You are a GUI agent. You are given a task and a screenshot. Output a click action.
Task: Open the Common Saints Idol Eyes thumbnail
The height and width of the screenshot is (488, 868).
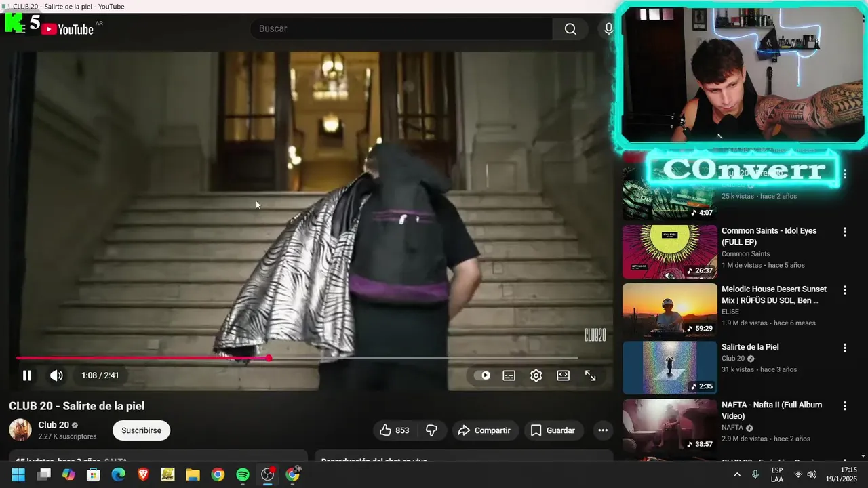click(x=669, y=251)
